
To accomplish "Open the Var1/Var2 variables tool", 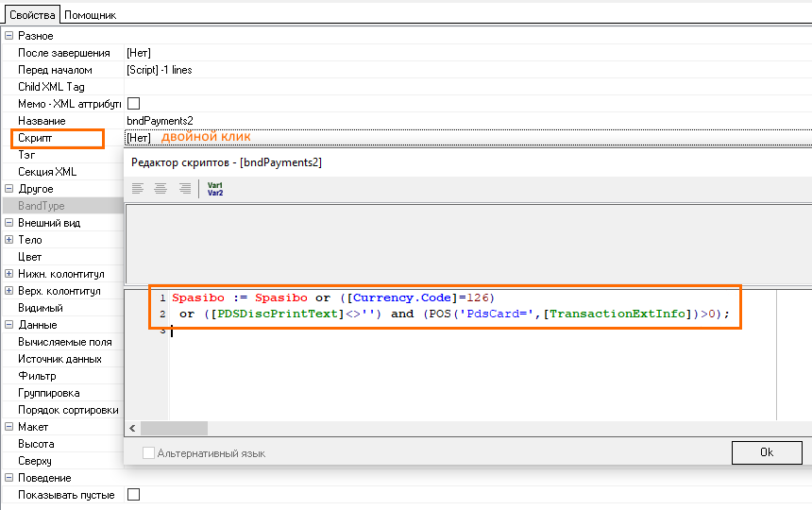I will click(x=215, y=188).
